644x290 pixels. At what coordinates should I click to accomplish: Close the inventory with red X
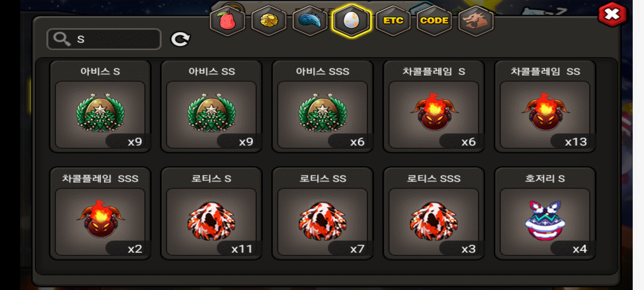pyautogui.click(x=612, y=15)
